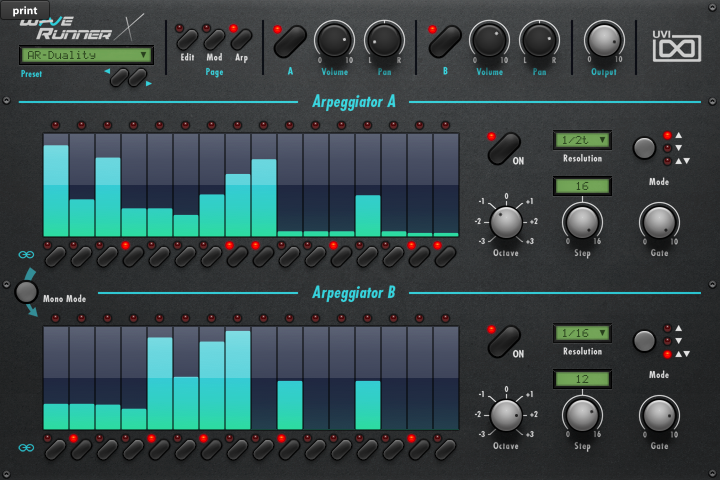Image resolution: width=720 pixels, height=480 pixels.
Task: Open the AR-Duality preset dropdown
Action: (86, 55)
